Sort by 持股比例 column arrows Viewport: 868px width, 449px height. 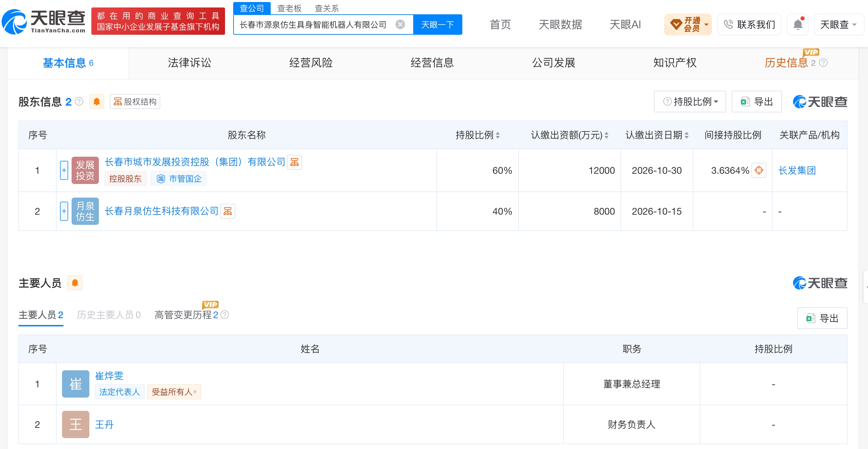(x=498, y=135)
